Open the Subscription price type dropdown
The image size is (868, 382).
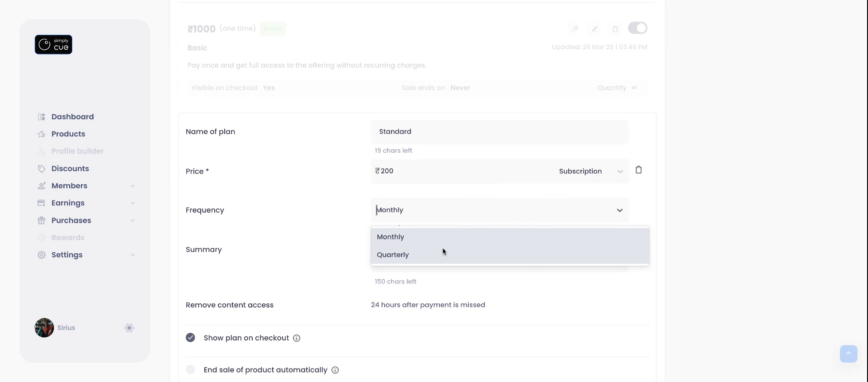(x=590, y=171)
